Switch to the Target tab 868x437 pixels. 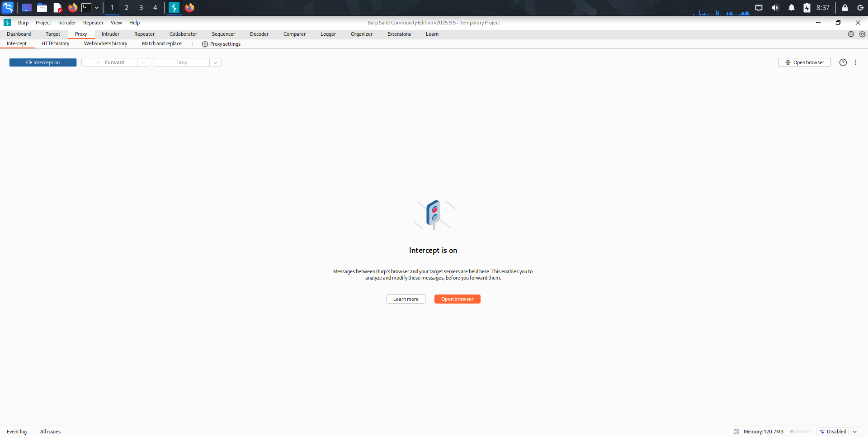click(x=52, y=34)
